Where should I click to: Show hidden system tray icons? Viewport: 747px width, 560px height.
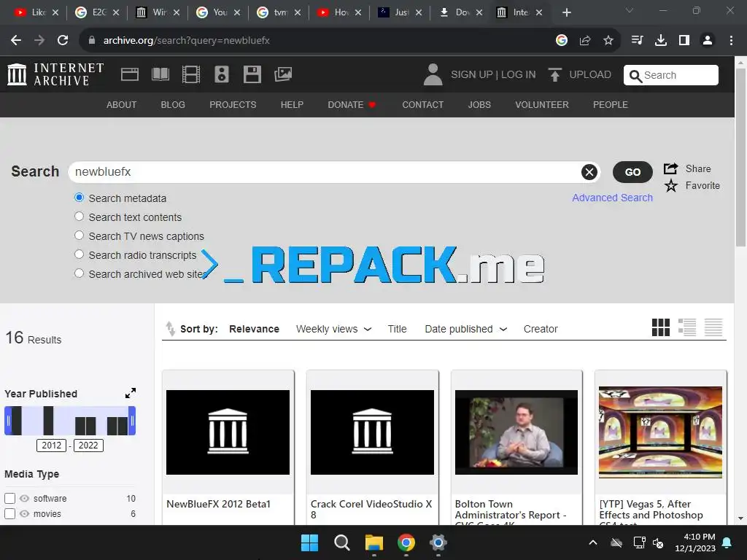point(593,542)
